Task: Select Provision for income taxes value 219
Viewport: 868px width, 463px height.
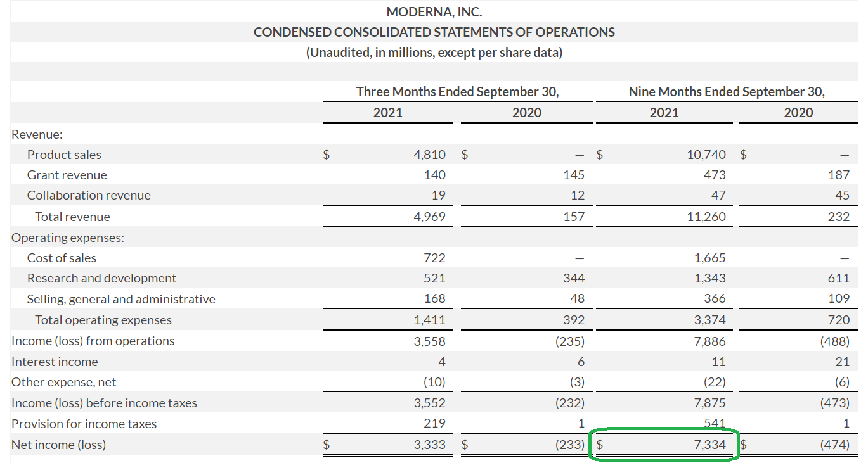Action: point(434,423)
